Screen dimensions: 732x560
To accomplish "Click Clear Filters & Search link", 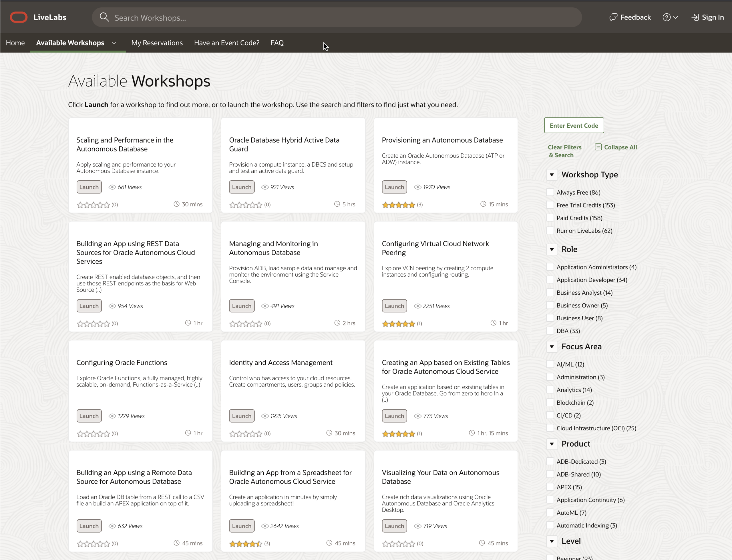I will (x=564, y=151).
